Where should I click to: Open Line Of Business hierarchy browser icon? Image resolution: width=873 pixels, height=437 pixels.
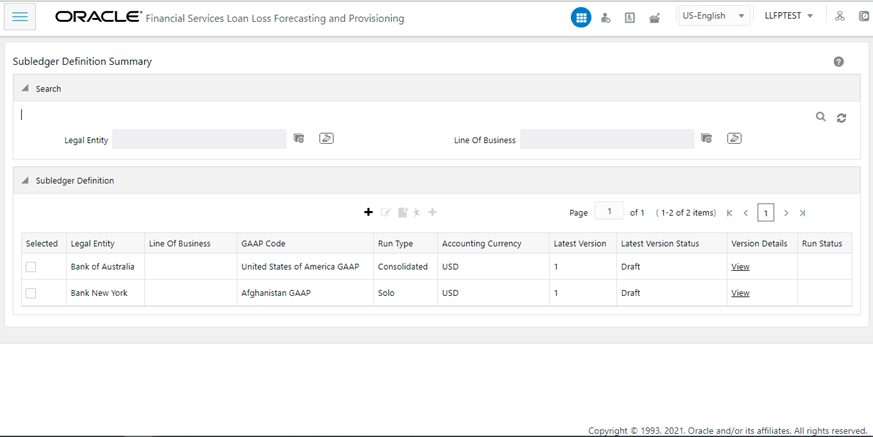pos(707,138)
